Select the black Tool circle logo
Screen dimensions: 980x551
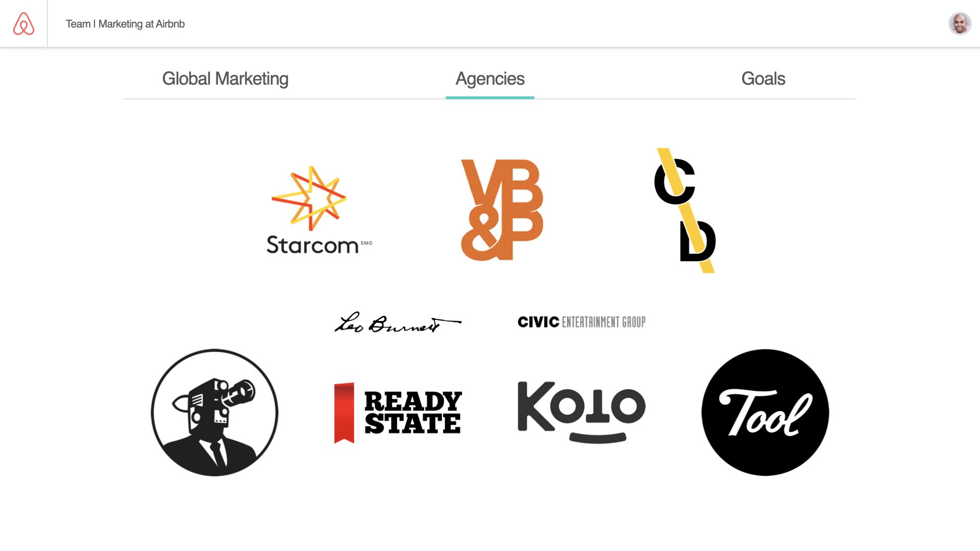pyautogui.click(x=765, y=412)
